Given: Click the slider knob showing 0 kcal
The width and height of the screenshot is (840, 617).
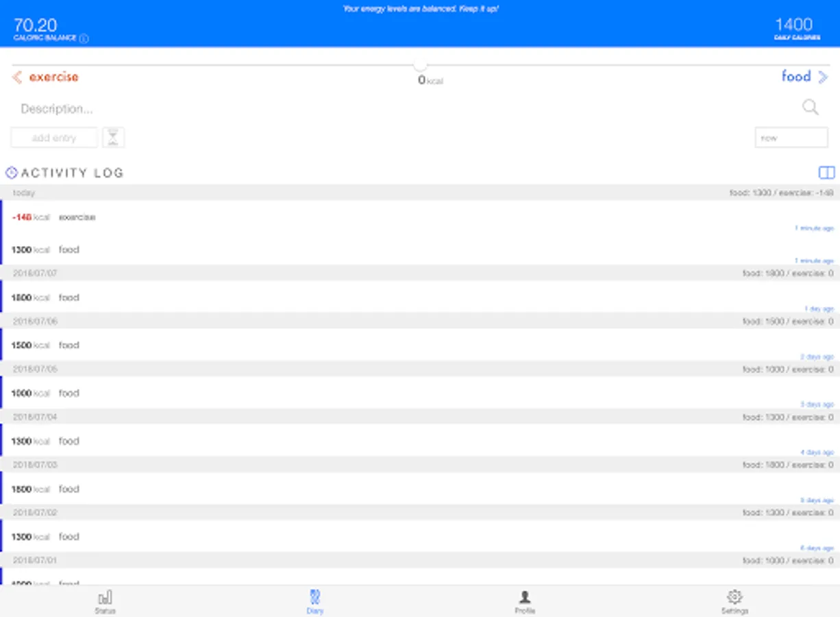Looking at the screenshot, I should [x=420, y=65].
